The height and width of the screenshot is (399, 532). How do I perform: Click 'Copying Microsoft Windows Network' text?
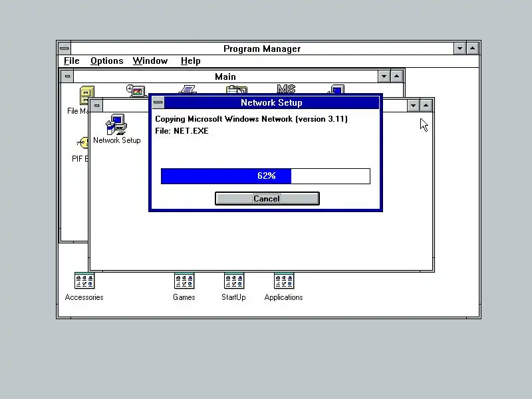point(224,119)
